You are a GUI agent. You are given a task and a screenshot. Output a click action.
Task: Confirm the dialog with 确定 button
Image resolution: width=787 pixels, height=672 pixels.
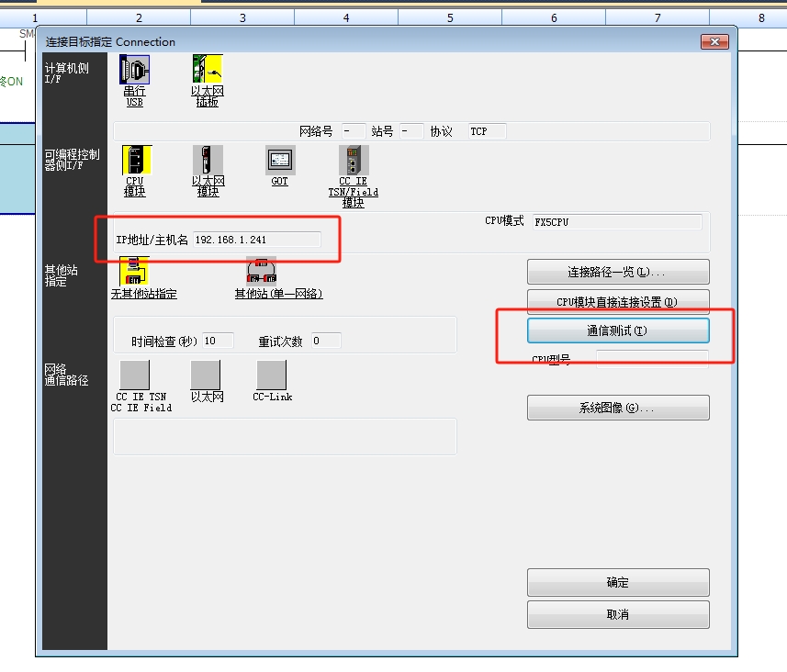point(617,582)
